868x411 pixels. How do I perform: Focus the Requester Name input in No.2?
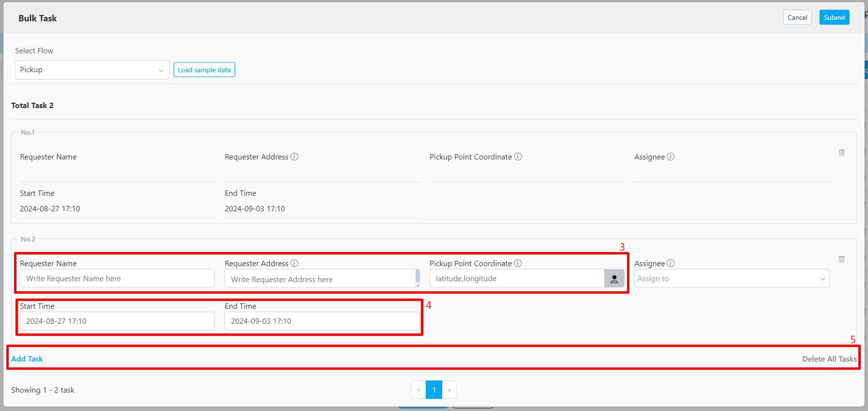117,279
